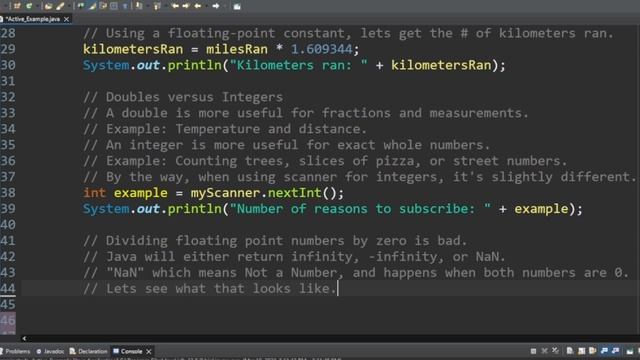Click "Number of reasons to subscribe: " string
This screenshot has width=640, height=360.
tap(360, 209)
